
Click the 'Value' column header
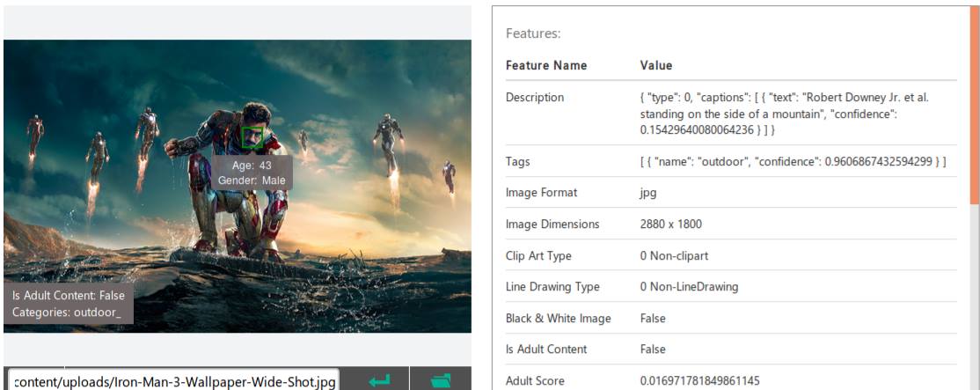(656, 65)
